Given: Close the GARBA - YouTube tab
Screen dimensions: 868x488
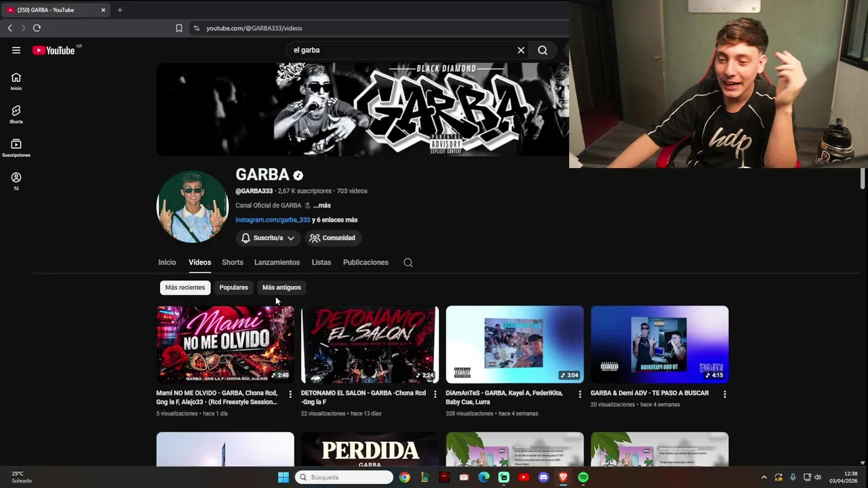Looking at the screenshot, I should pyautogui.click(x=103, y=10).
